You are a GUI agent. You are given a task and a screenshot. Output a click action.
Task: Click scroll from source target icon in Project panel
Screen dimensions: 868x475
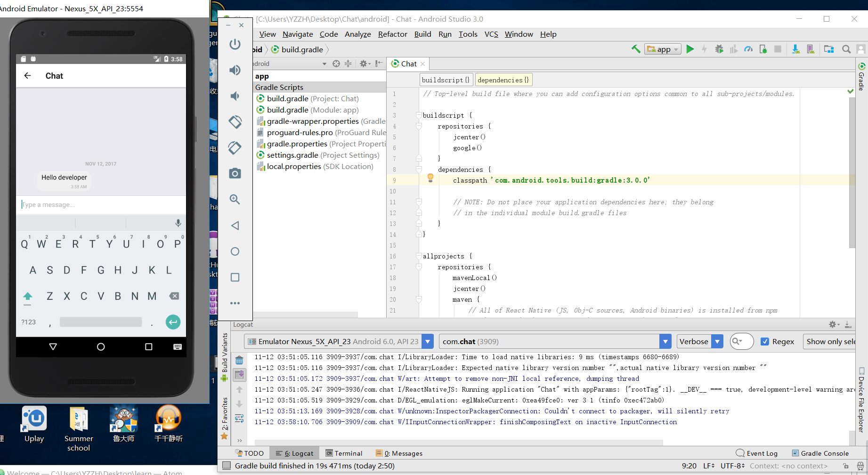point(336,64)
